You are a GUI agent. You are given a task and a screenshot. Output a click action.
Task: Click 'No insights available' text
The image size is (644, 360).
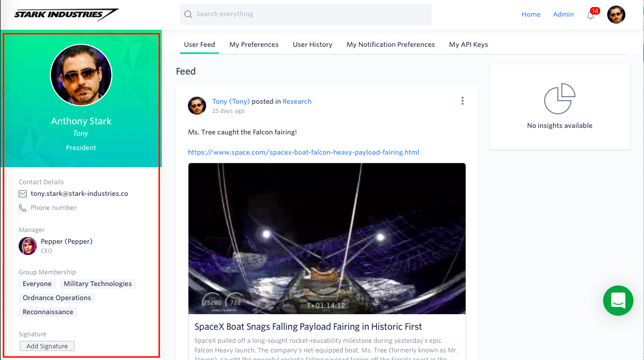[x=560, y=126]
